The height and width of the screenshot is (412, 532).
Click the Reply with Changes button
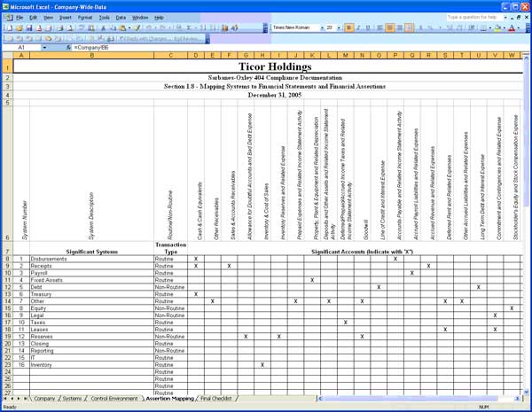point(145,39)
